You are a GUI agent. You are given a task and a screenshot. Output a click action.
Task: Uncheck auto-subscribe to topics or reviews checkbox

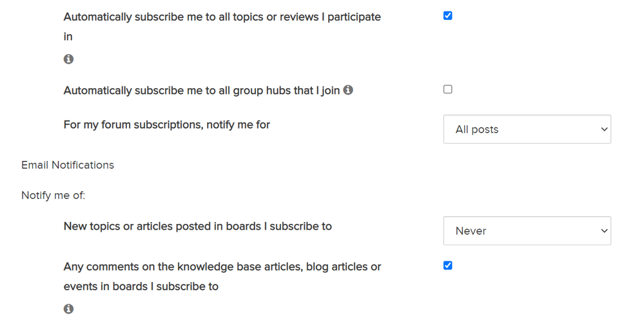point(447,15)
